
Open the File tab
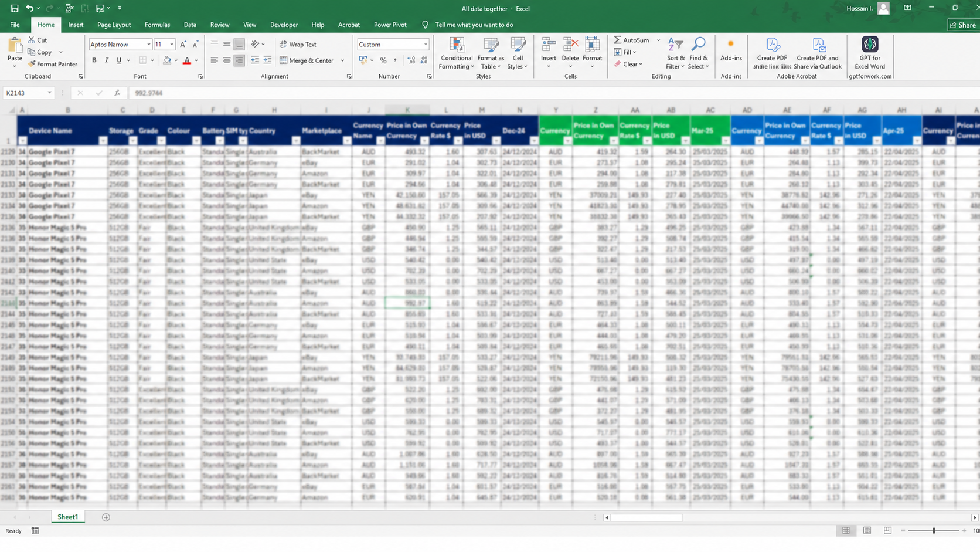click(15, 25)
